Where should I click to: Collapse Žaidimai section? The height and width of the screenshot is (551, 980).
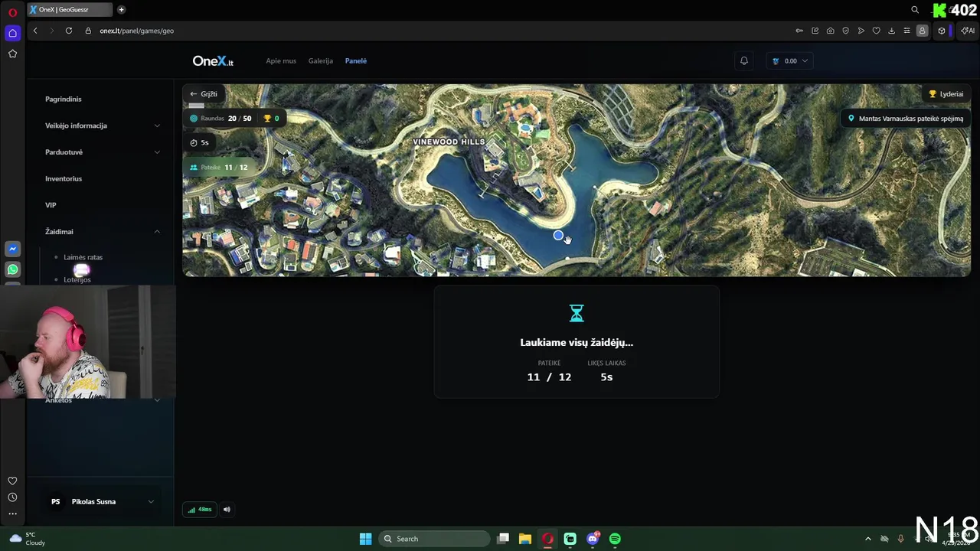[102, 231]
